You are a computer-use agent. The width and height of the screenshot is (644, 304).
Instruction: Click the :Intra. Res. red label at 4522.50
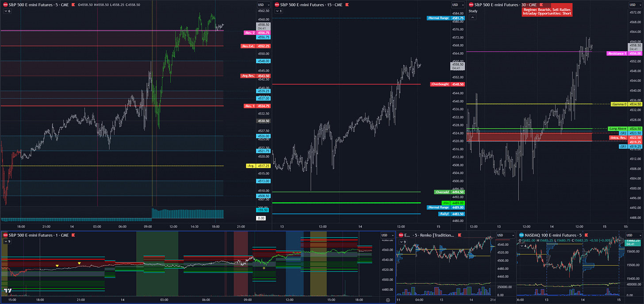coord(618,137)
